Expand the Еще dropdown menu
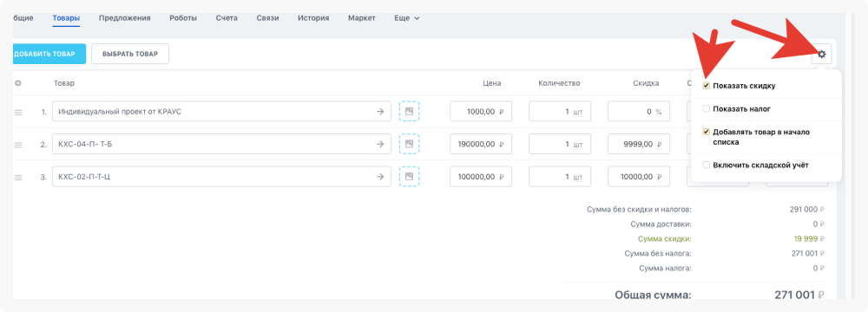This screenshot has width=868, height=312. point(407,18)
